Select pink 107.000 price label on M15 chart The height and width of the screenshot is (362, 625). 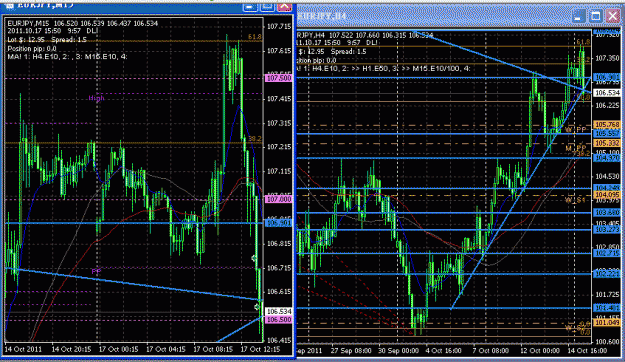279,199
